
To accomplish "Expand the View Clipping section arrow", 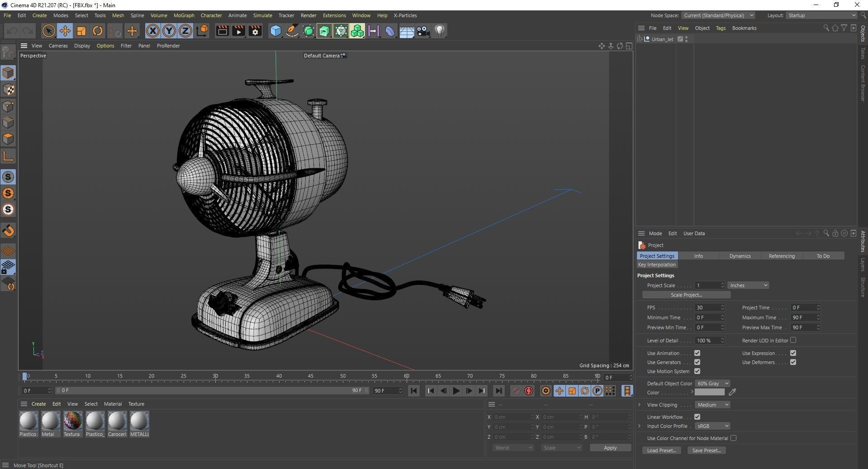I will point(640,405).
